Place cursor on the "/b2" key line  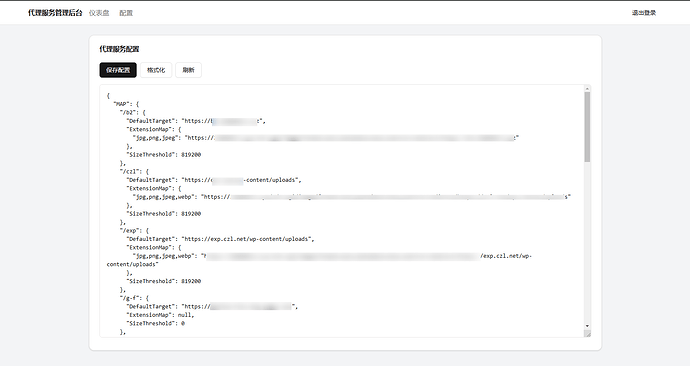[132, 112]
